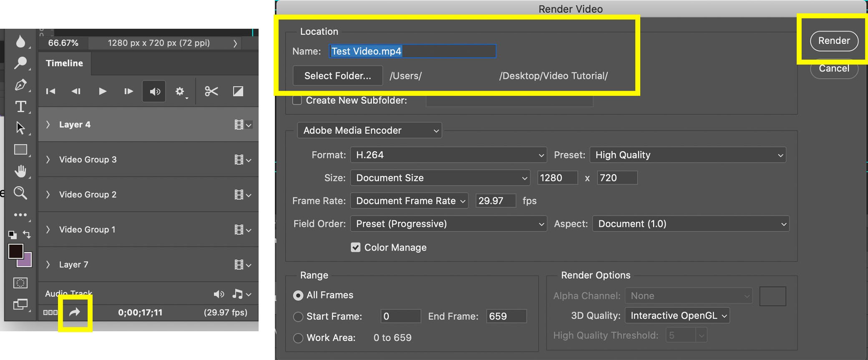Go to first frame in Timeline
This screenshot has width=868, height=360.
coord(50,91)
